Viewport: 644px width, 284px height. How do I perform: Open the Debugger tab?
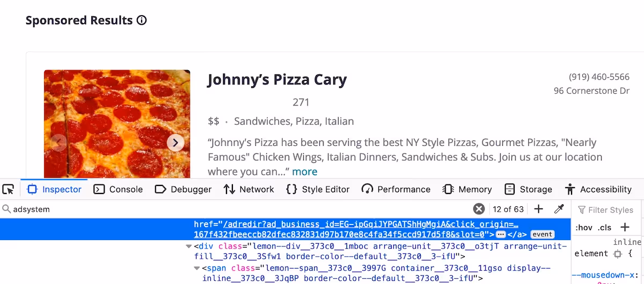click(x=183, y=189)
